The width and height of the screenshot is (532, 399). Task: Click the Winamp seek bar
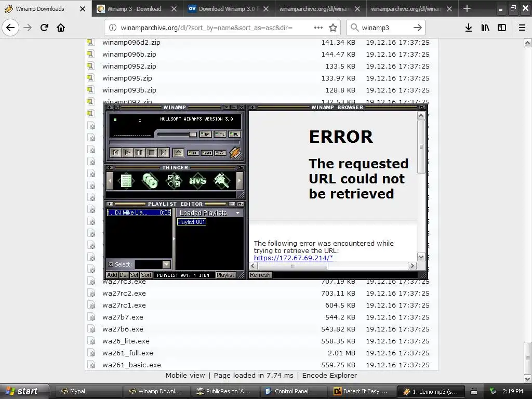click(175, 142)
